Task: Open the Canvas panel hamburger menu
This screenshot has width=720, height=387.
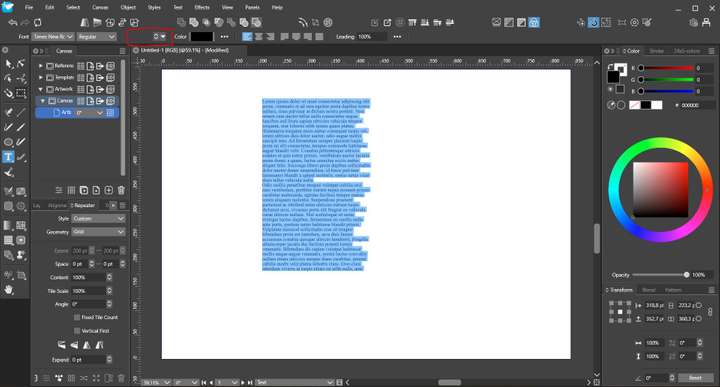Action: point(122,51)
